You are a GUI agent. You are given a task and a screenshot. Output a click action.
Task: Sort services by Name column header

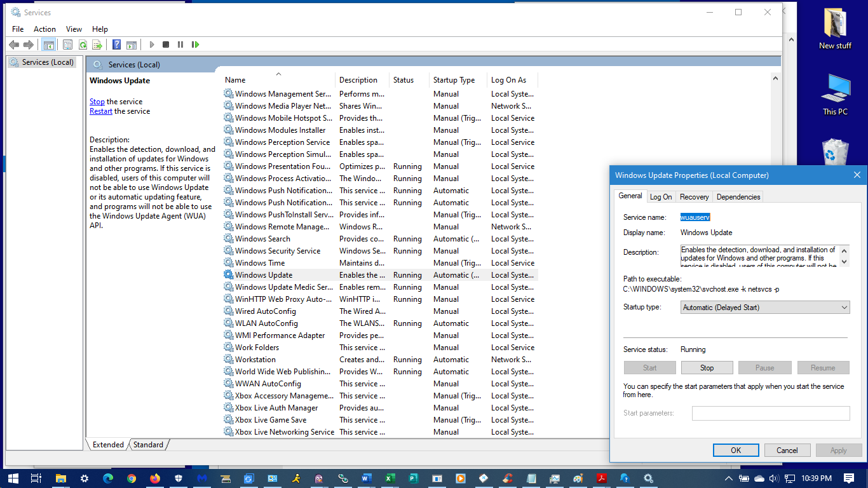[x=279, y=80]
